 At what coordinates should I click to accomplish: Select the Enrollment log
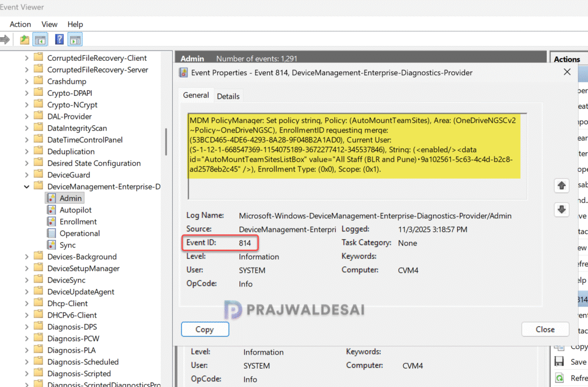pos(78,222)
